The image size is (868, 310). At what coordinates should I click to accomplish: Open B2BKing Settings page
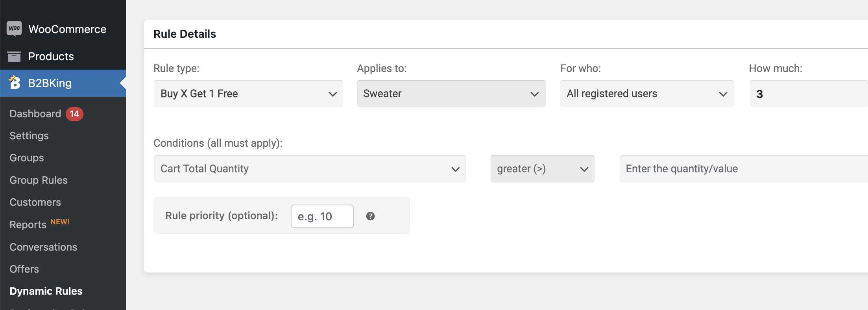pyautogui.click(x=29, y=136)
